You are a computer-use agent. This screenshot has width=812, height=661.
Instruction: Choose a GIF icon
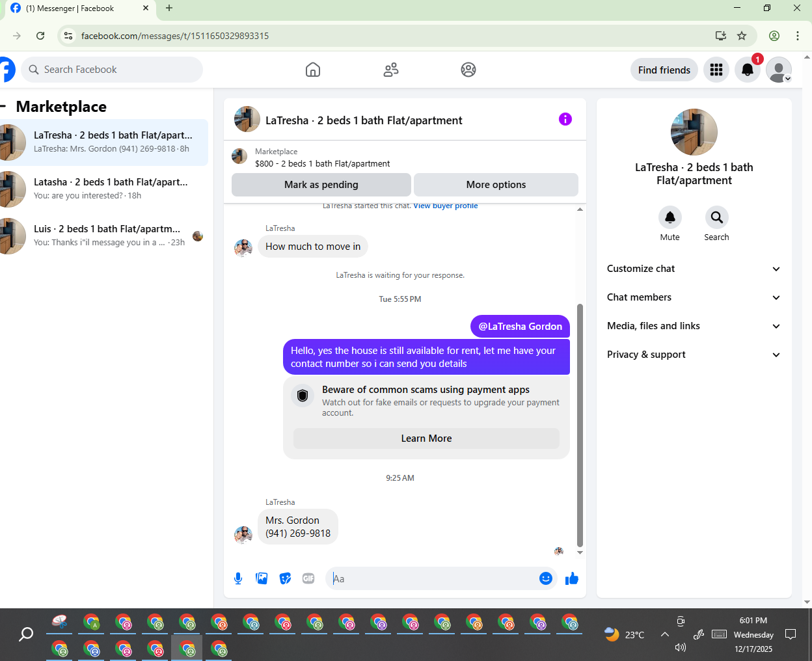coord(308,578)
